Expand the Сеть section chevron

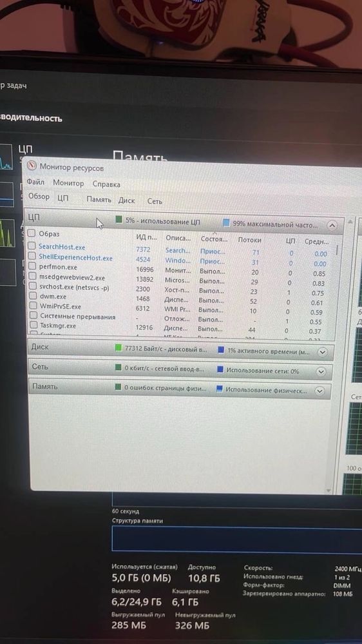pos(321,372)
